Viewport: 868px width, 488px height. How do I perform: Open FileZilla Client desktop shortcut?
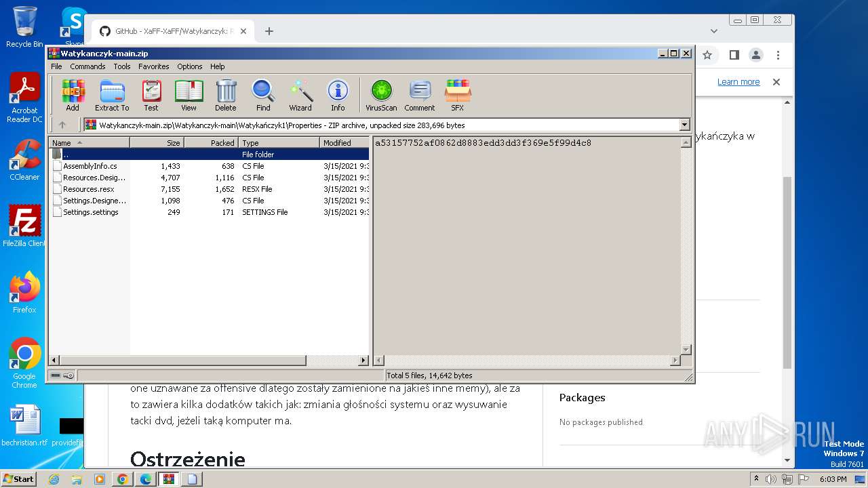click(24, 226)
